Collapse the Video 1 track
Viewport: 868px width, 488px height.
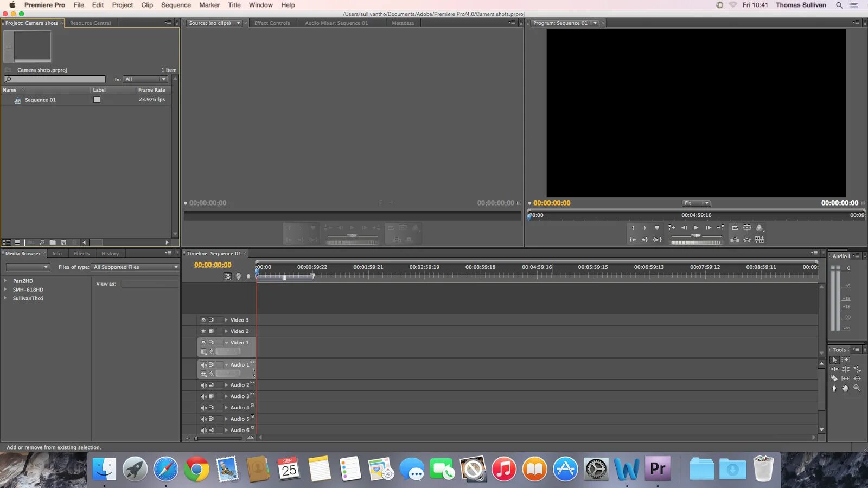(x=226, y=343)
